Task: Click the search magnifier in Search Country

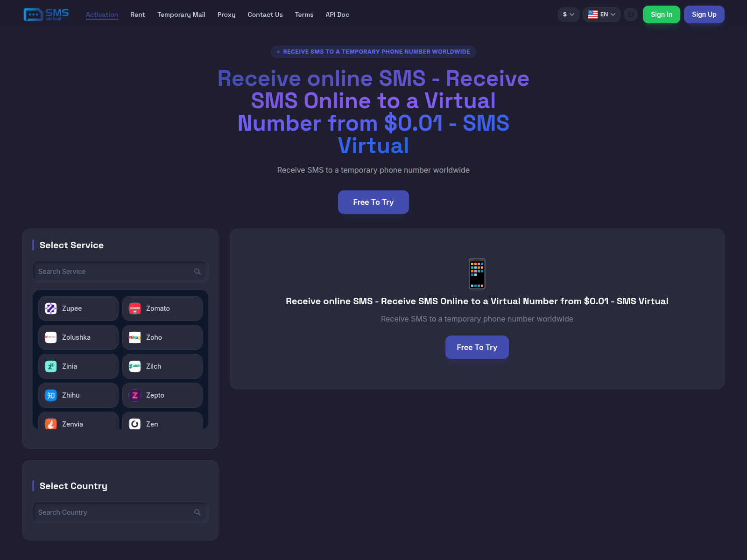Action: [x=197, y=512]
